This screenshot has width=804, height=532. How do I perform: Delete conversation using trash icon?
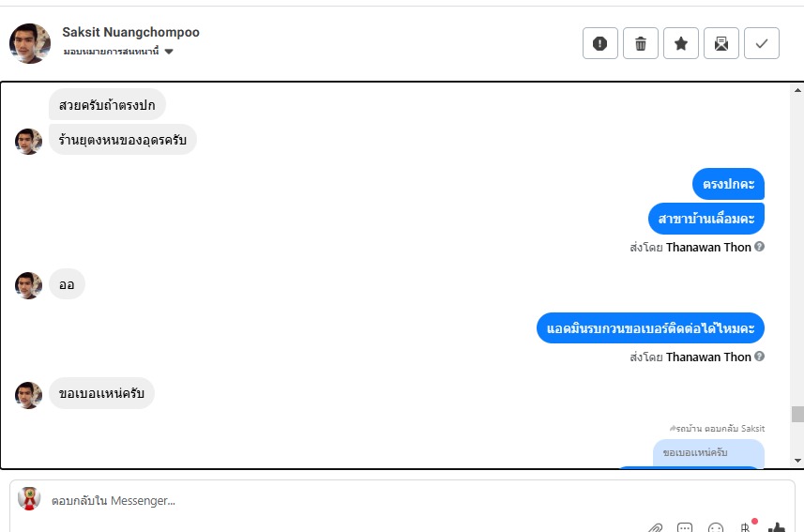point(641,43)
